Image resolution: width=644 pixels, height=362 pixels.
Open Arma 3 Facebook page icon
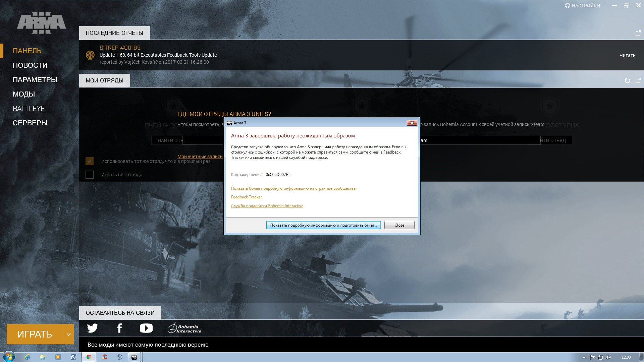[119, 328]
